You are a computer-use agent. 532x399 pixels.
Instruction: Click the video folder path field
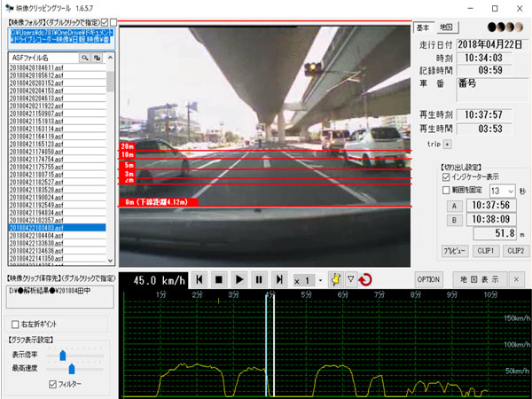coord(61,39)
